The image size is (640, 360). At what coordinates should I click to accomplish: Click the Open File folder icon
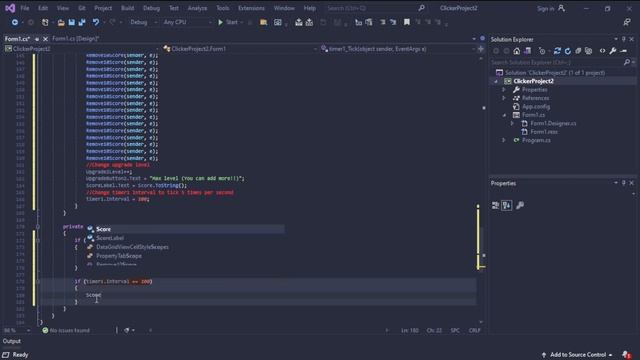[x=61, y=22]
